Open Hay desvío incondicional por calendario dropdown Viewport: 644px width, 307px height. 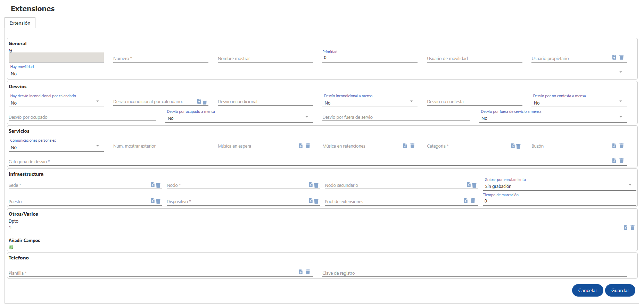coord(56,103)
